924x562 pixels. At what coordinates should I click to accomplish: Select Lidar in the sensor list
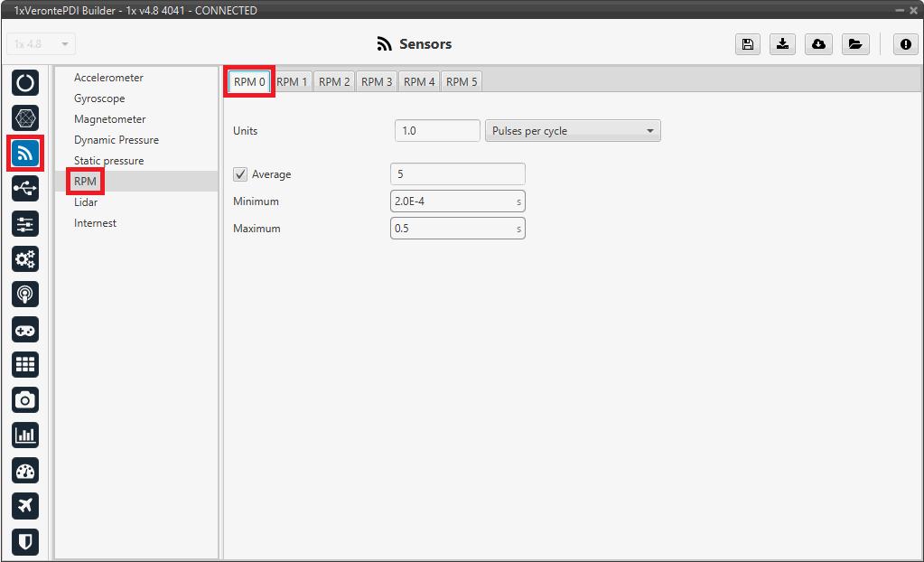pos(86,202)
